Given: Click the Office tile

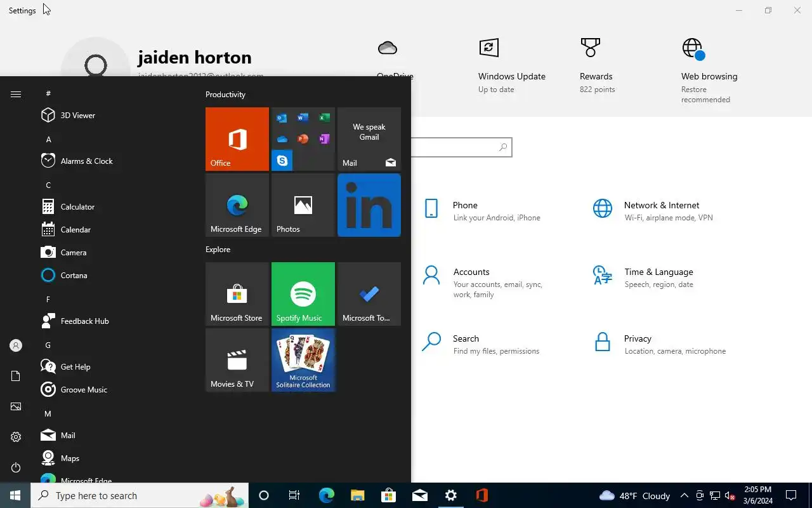Looking at the screenshot, I should pos(237,139).
